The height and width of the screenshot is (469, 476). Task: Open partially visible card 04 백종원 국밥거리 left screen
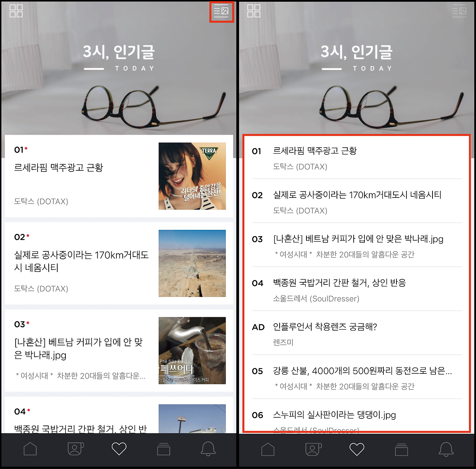tap(119, 415)
